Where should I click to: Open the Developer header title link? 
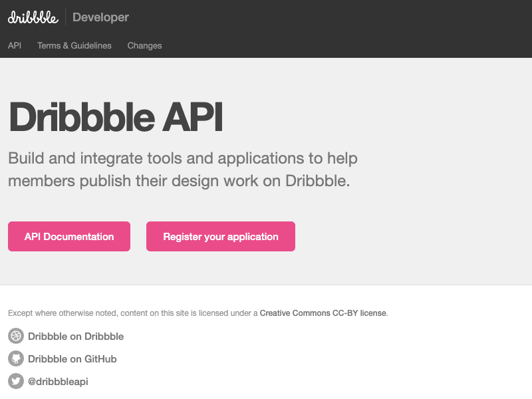100,17
